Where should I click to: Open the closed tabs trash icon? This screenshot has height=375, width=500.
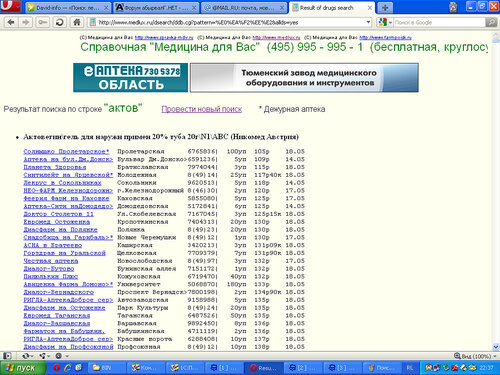click(453, 7)
